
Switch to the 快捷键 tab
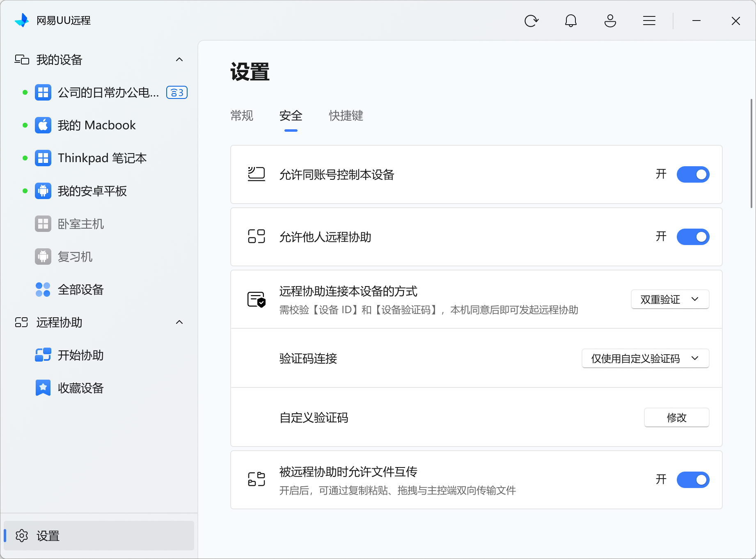346,116
